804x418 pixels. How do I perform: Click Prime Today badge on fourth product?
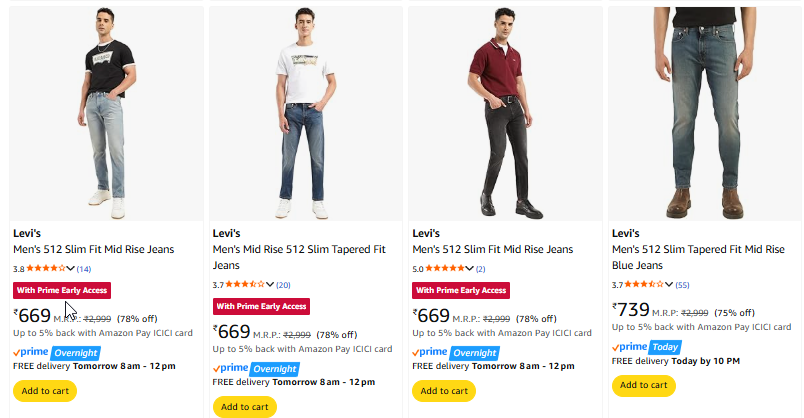click(649, 346)
